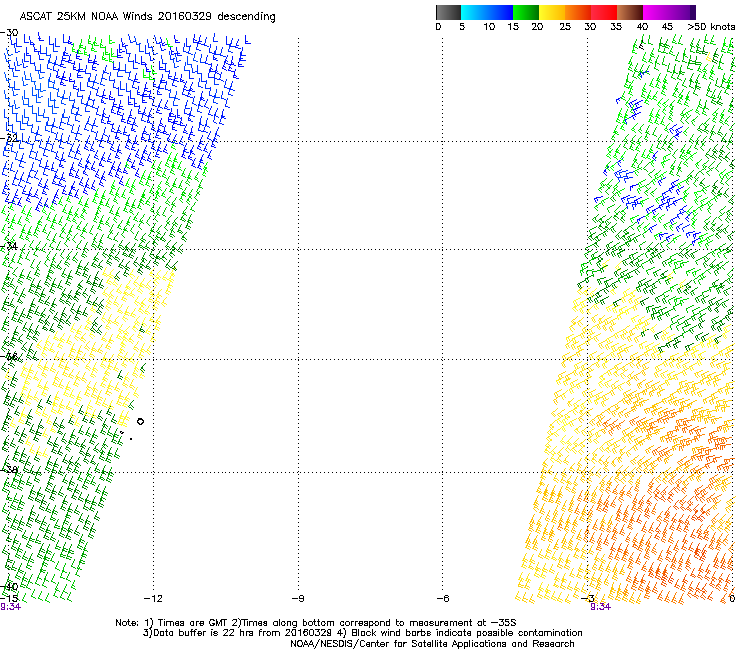This screenshot has width=740, height=650.
Task: Click the note line 'Data buffer is 22 hrs from 20160329'
Action: point(362,633)
